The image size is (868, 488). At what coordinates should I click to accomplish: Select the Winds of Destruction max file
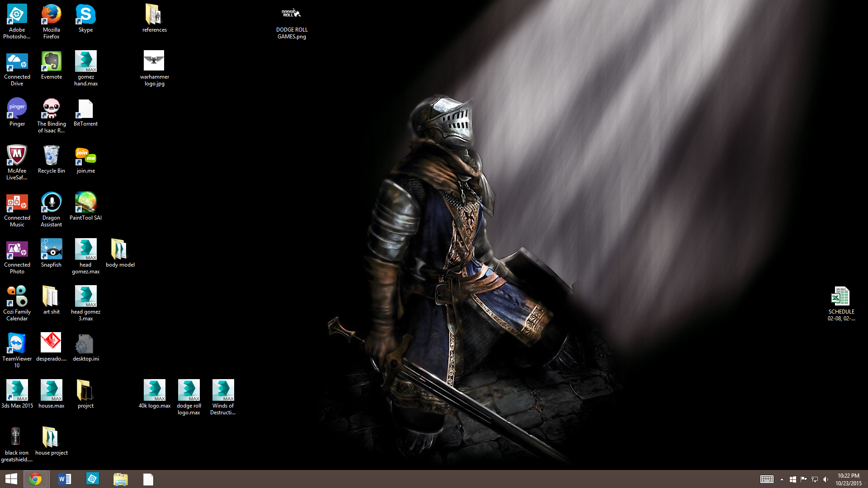click(223, 391)
